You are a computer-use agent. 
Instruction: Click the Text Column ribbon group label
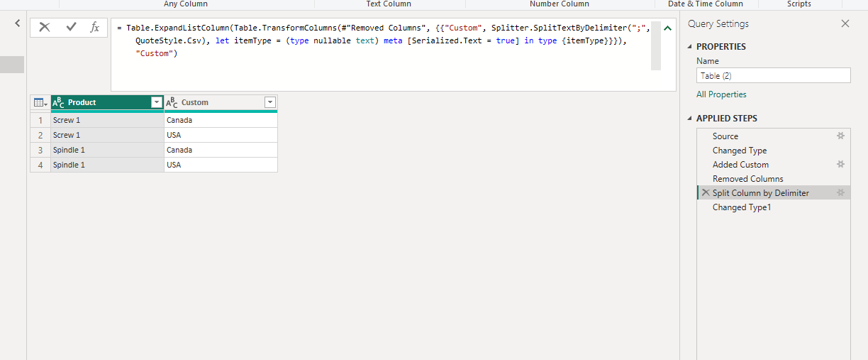tap(389, 4)
